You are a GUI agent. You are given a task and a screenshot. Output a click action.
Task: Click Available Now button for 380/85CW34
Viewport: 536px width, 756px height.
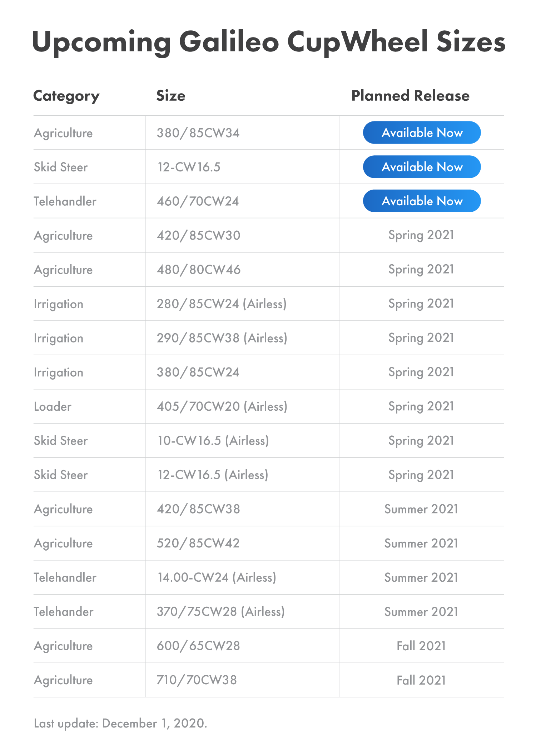(x=422, y=132)
